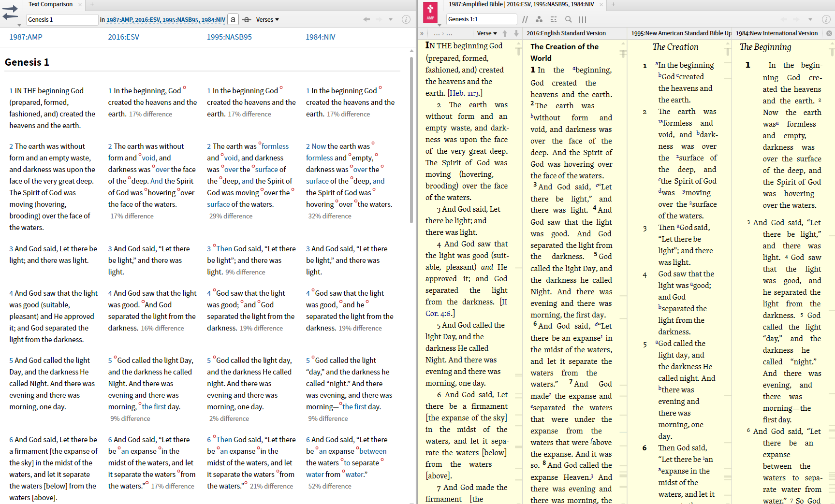835x504 pixels.
Task: Select the 2016:English Standard Version column header
Action: [566, 33]
